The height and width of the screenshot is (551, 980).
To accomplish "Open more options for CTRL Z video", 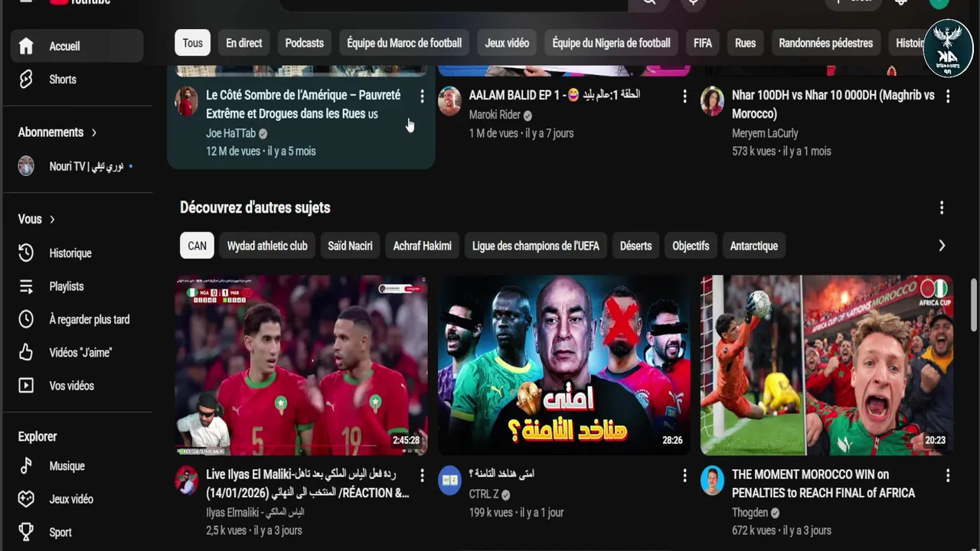I will (684, 476).
